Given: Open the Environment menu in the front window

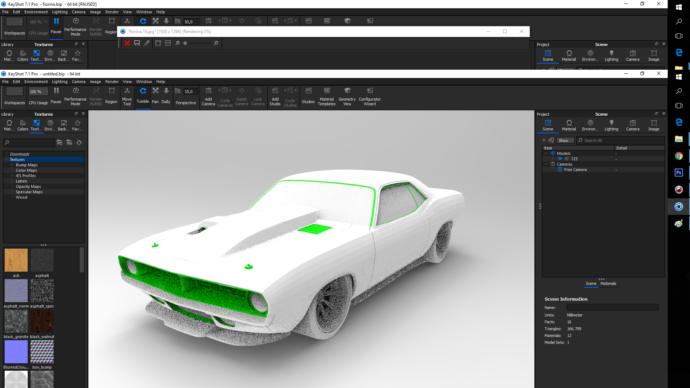Looking at the screenshot, I should pyautogui.click(x=36, y=82).
